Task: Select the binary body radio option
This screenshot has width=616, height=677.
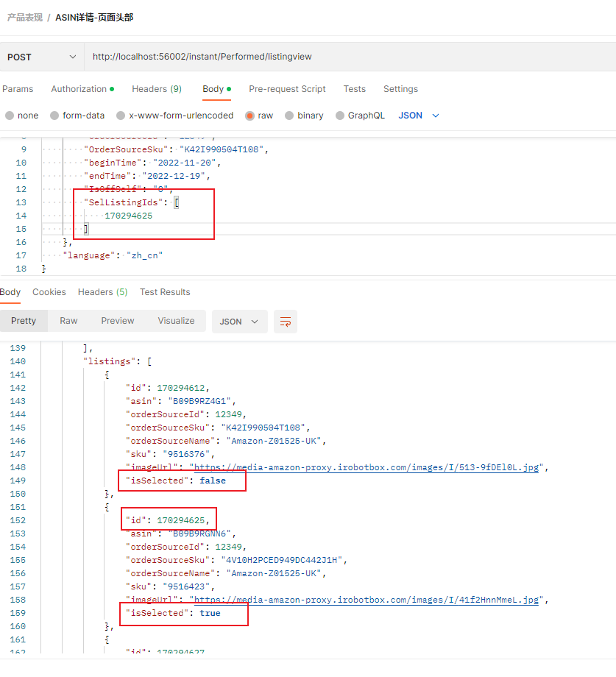Action: [289, 116]
